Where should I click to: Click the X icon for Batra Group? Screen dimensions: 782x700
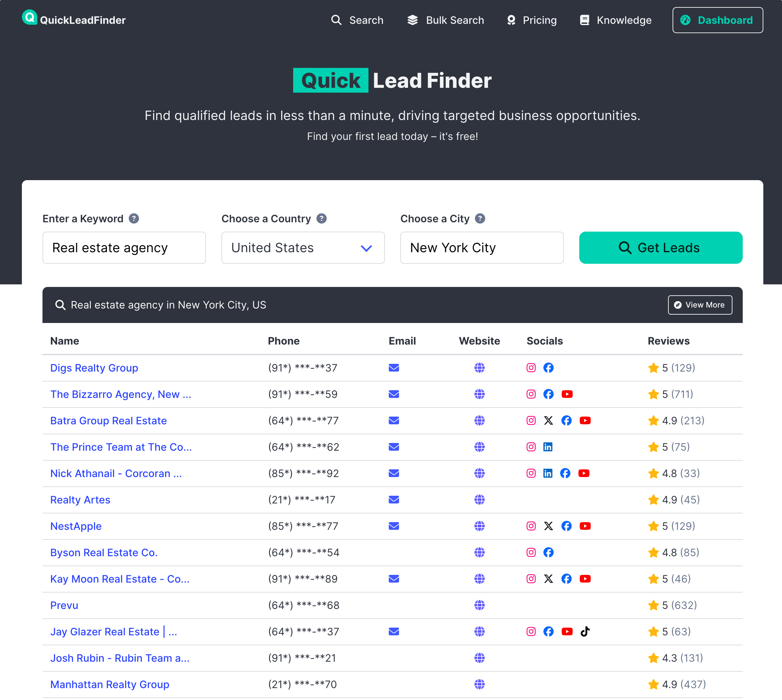(548, 420)
